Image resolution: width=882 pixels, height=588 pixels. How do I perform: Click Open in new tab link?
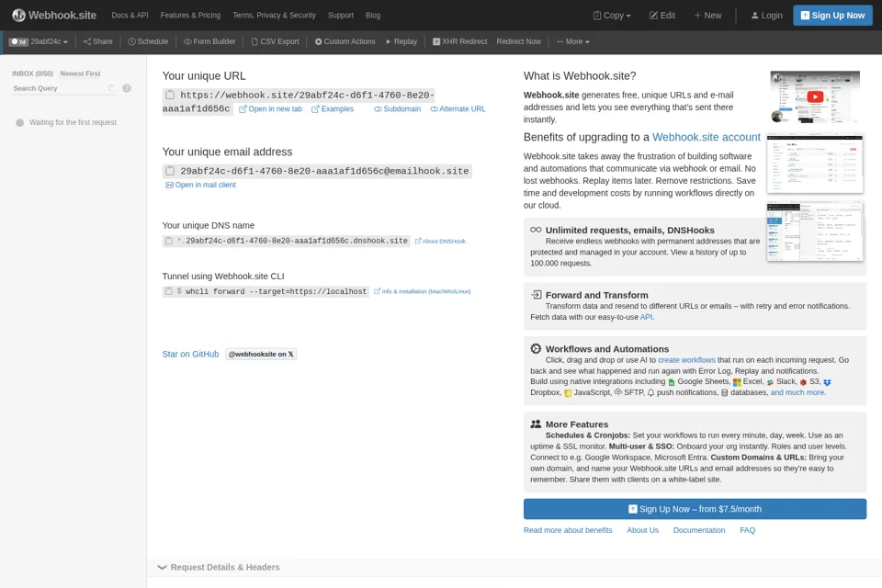pyautogui.click(x=270, y=109)
